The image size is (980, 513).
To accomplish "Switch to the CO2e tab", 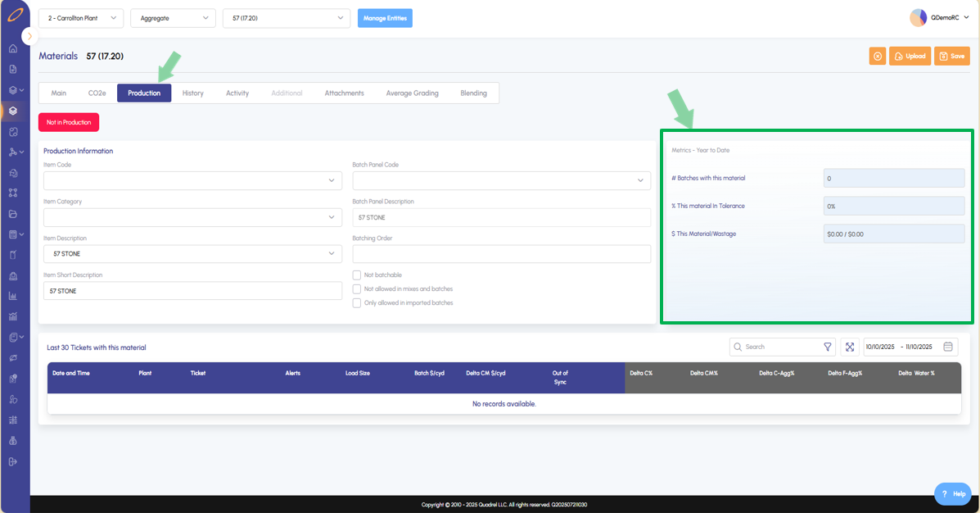I will click(x=97, y=93).
